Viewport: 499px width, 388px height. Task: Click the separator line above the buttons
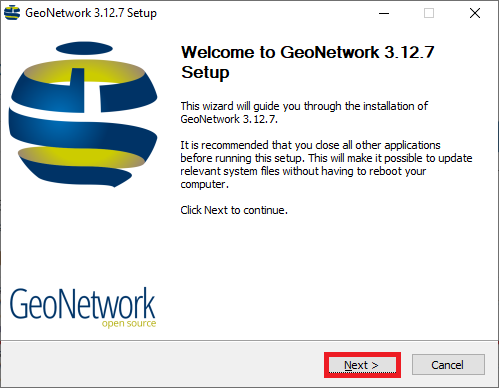(x=249, y=341)
